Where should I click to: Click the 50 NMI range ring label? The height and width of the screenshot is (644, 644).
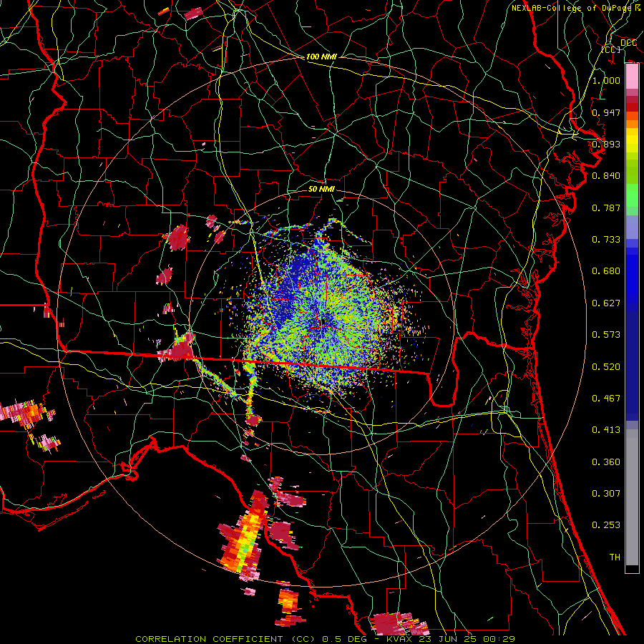(x=321, y=189)
